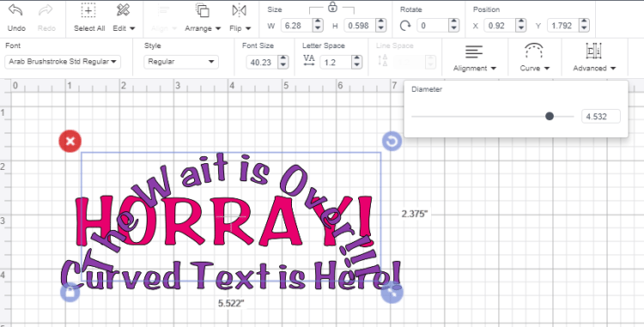Decrease X position with down stepper
This screenshot has width=644, height=327.
521,29
